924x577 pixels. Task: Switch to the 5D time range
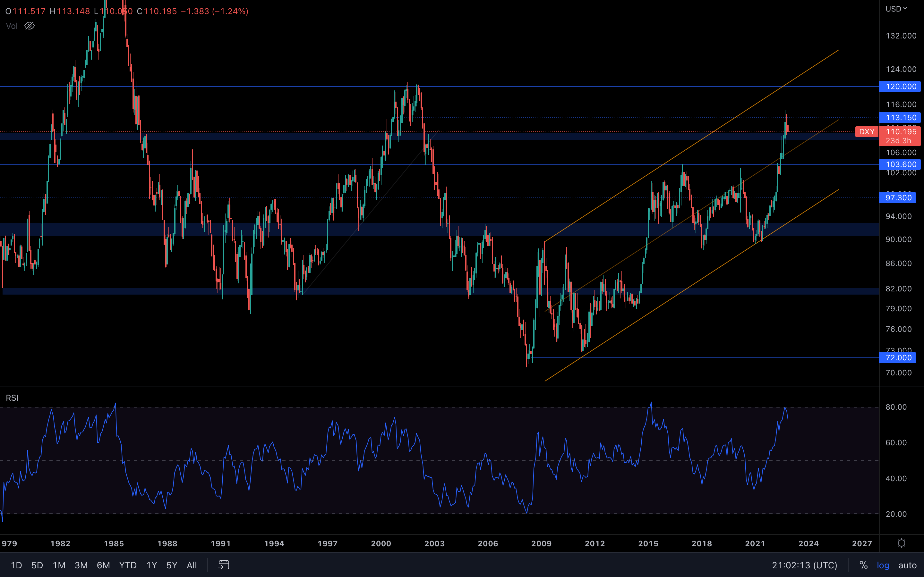point(37,565)
